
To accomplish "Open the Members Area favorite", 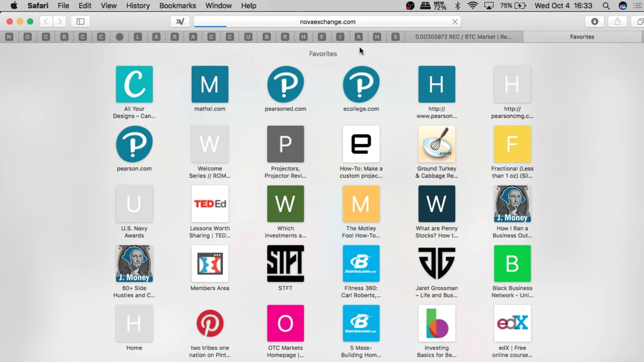I will [210, 264].
